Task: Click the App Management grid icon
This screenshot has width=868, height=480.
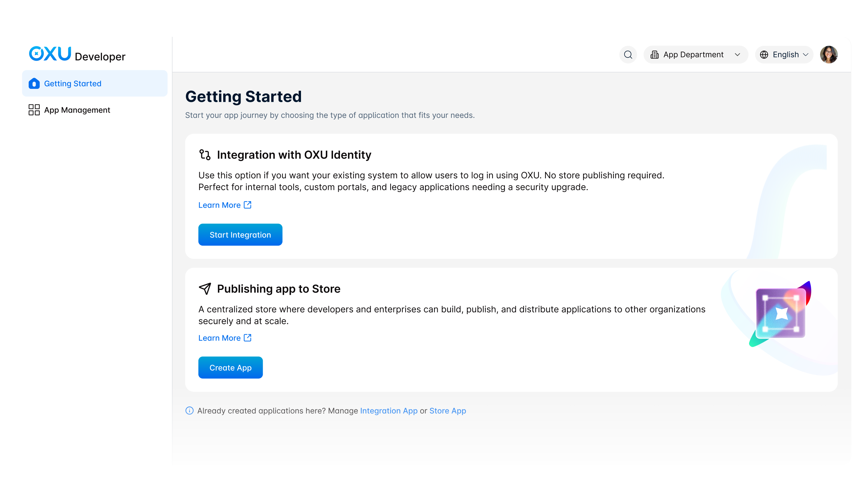Action: click(34, 110)
